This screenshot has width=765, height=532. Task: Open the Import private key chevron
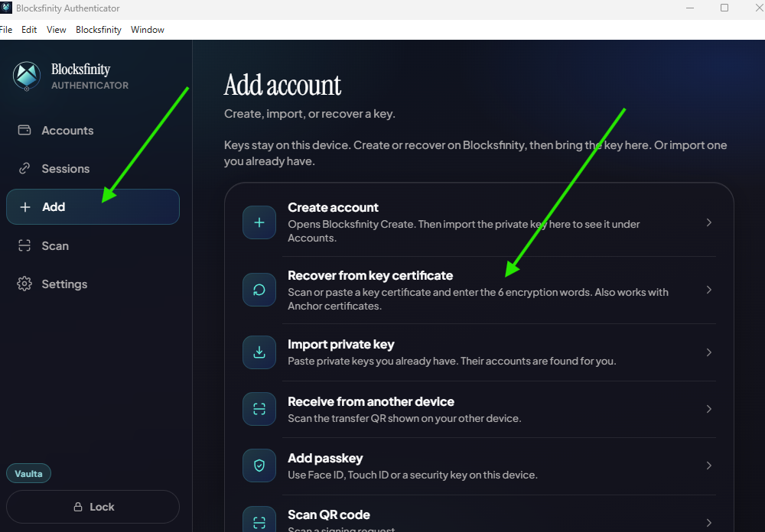tap(709, 352)
